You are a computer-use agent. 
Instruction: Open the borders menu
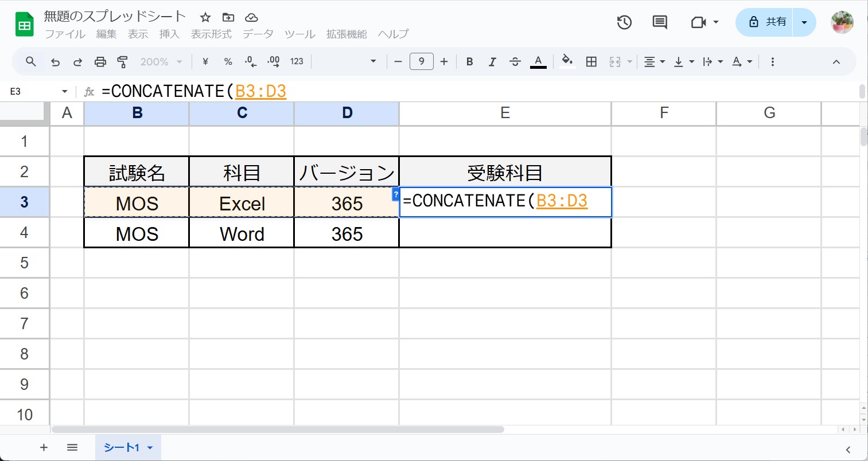tap(591, 61)
